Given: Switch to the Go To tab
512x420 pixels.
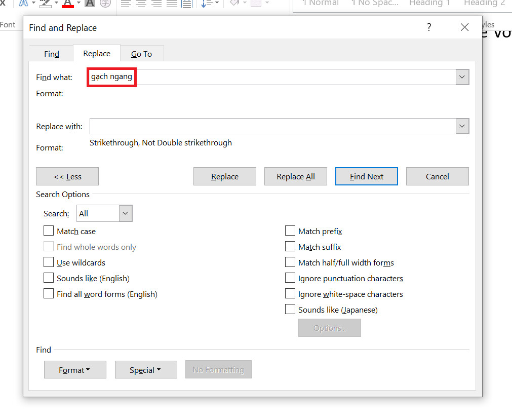Looking at the screenshot, I should click(x=141, y=54).
